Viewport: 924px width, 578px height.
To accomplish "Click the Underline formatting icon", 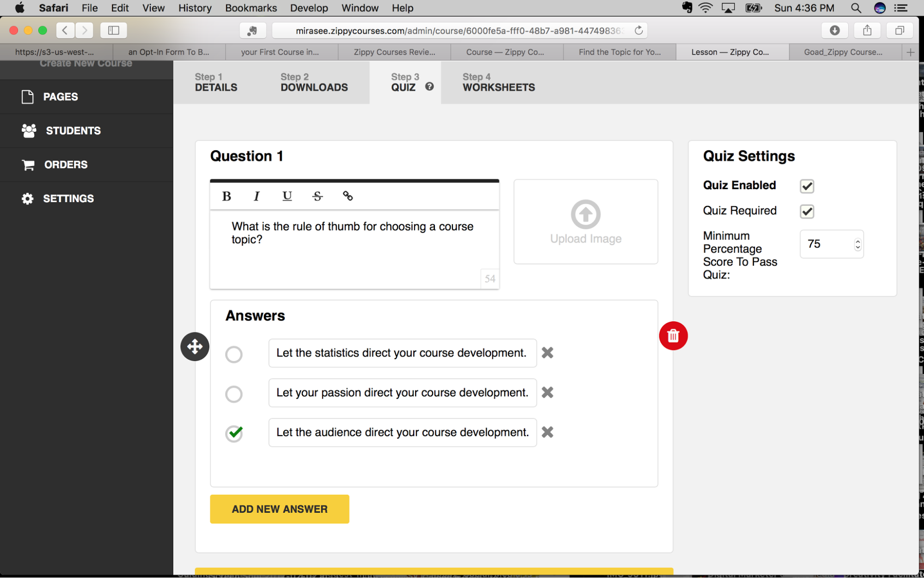I will (286, 195).
